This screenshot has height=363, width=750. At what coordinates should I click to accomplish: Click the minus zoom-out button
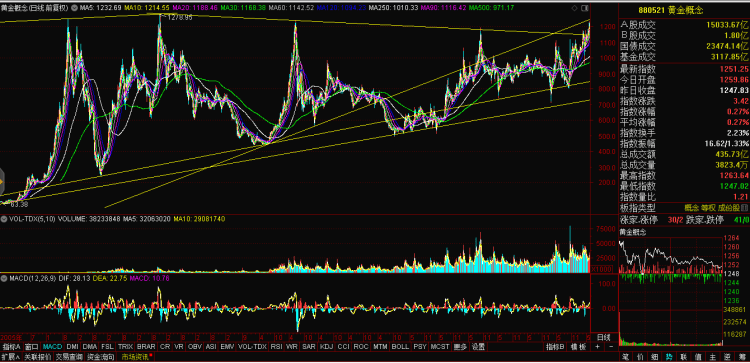tap(610, 347)
